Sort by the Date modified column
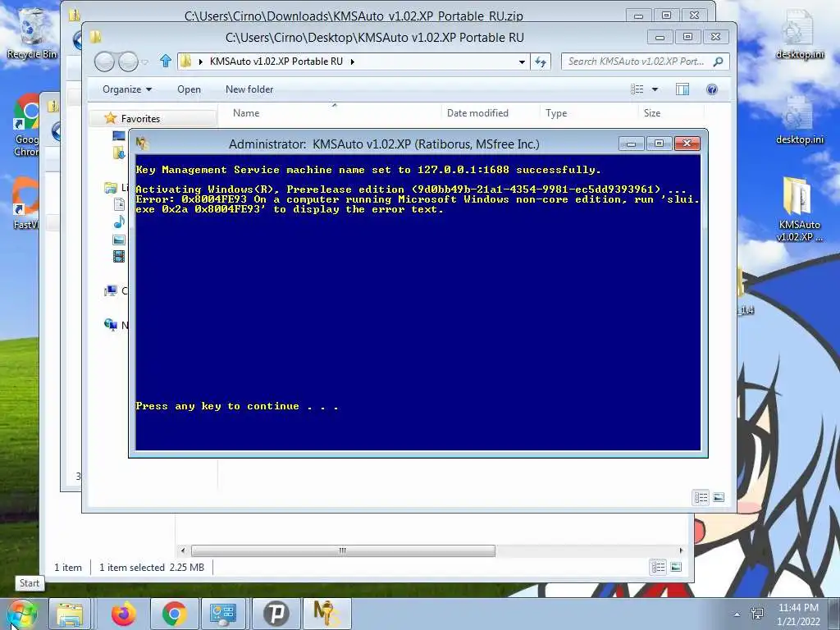Viewport: 840px width, 630px height. [x=478, y=113]
